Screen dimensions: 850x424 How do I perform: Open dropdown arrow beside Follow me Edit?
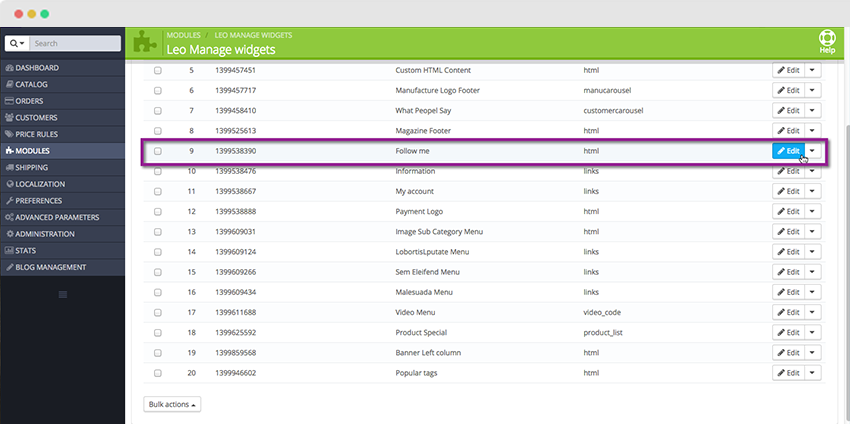pyautogui.click(x=812, y=151)
